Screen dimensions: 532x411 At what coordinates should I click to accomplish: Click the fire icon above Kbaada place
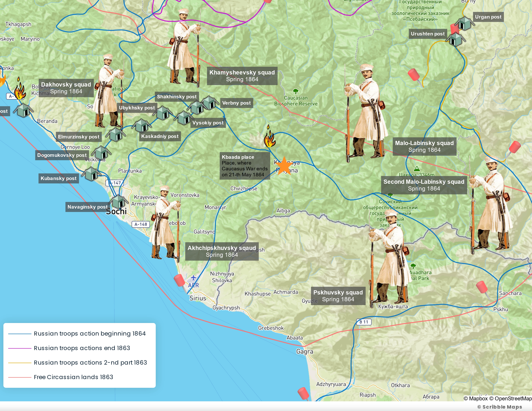(270, 136)
